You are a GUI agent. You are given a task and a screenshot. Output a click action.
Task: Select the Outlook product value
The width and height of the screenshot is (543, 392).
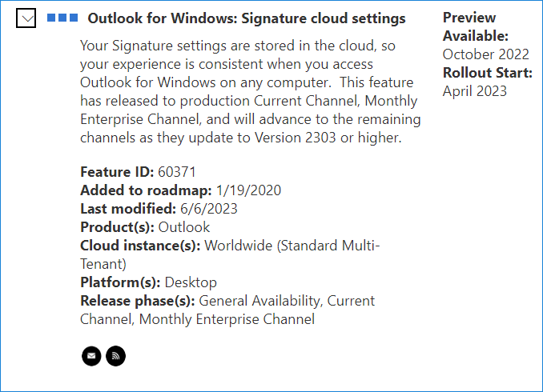[x=184, y=227]
